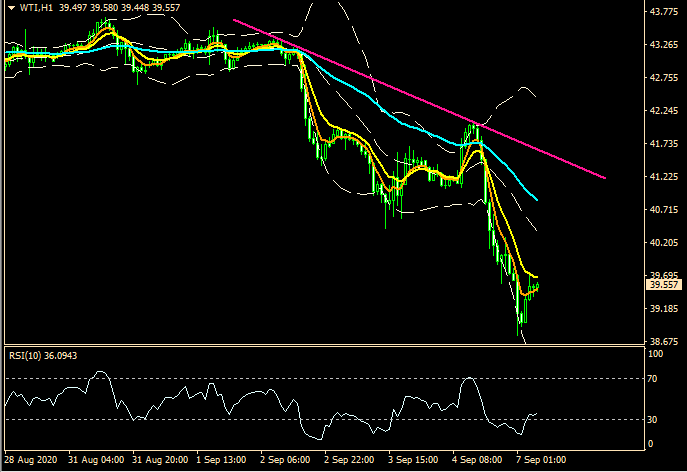687x472 pixels.
Task: Click the 3 Sep 15:00 time label
Action: click(415, 461)
